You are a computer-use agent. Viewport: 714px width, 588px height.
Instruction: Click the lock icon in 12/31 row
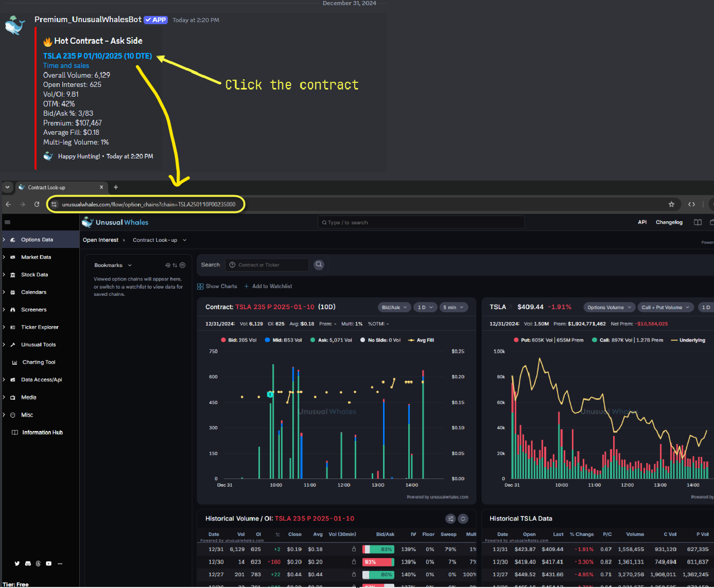click(x=354, y=549)
